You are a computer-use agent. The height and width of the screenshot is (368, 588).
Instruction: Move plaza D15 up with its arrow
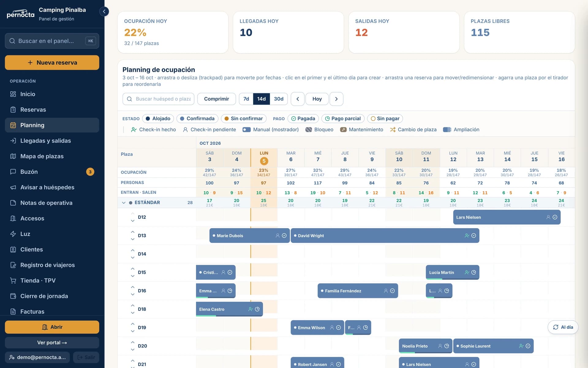tap(133, 269)
